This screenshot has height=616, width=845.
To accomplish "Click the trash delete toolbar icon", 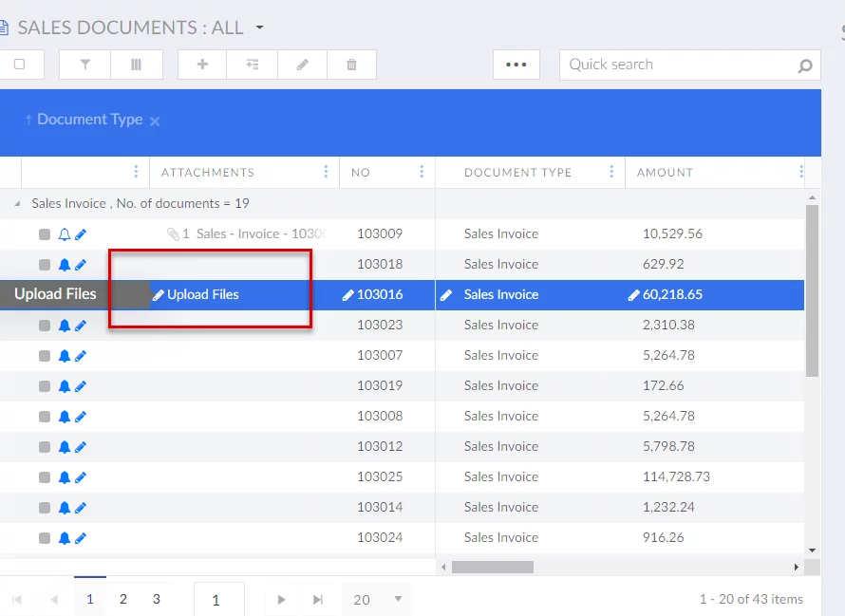I will click(351, 65).
